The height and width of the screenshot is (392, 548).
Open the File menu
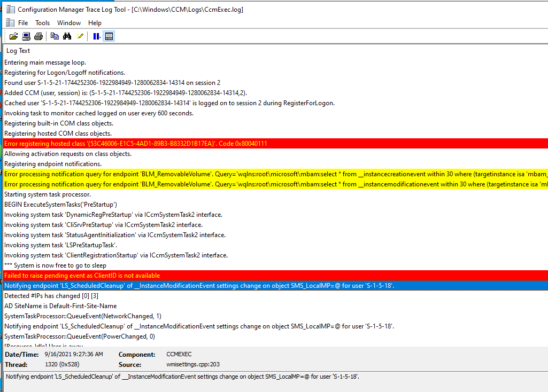pos(23,22)
